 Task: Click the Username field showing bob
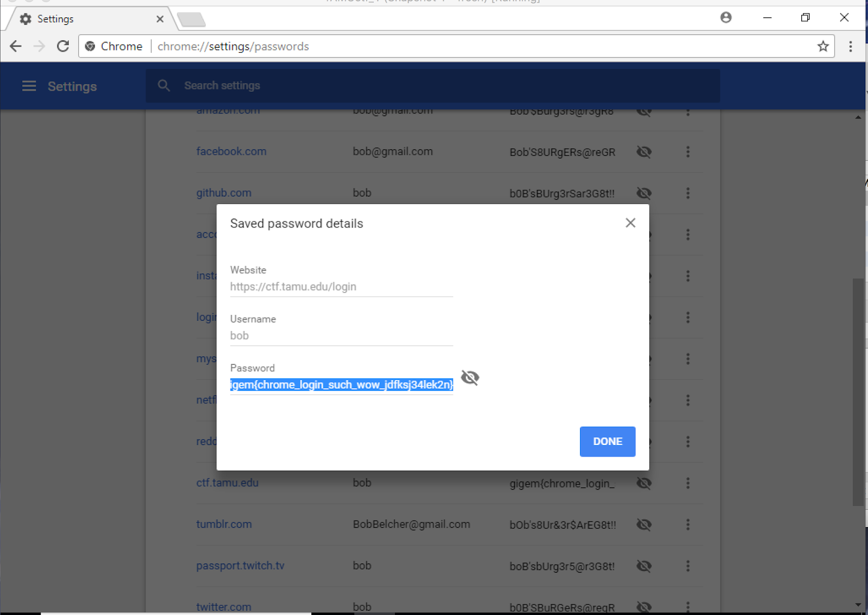coord(341,335)
